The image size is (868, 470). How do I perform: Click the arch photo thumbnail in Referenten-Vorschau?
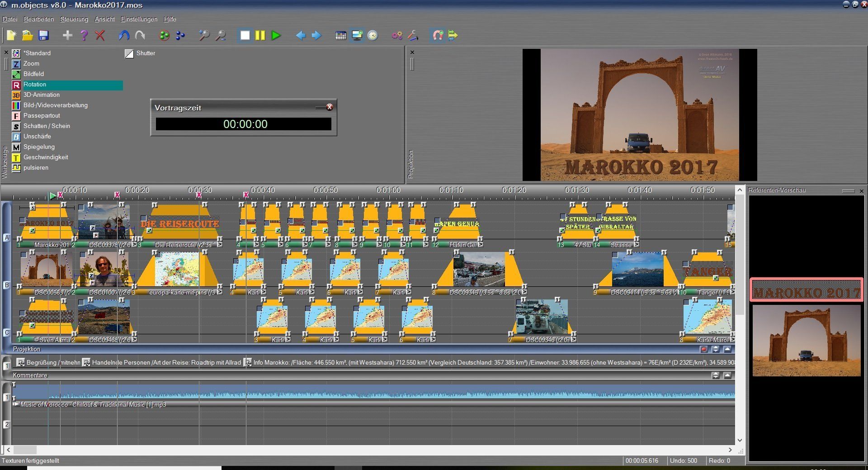(807, 340)
